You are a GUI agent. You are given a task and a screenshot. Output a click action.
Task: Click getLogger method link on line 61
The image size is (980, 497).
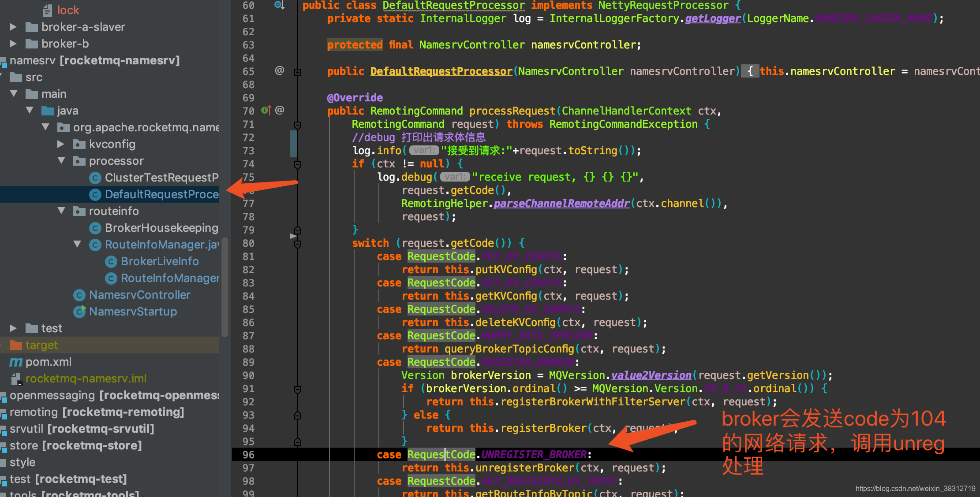pyautogui.click(x=713, y=19)
